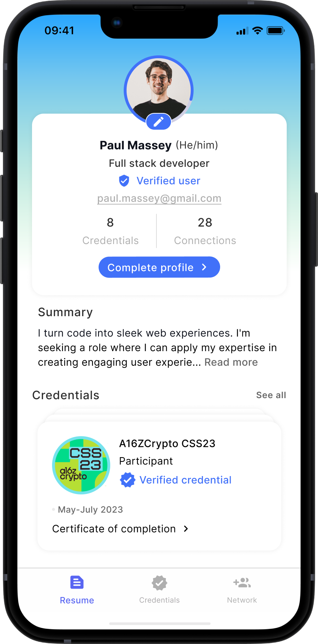Image resolution: width=318 pixels, height=644 pixels.
Task: Open the Resume document icon
Action: [77, 582]
